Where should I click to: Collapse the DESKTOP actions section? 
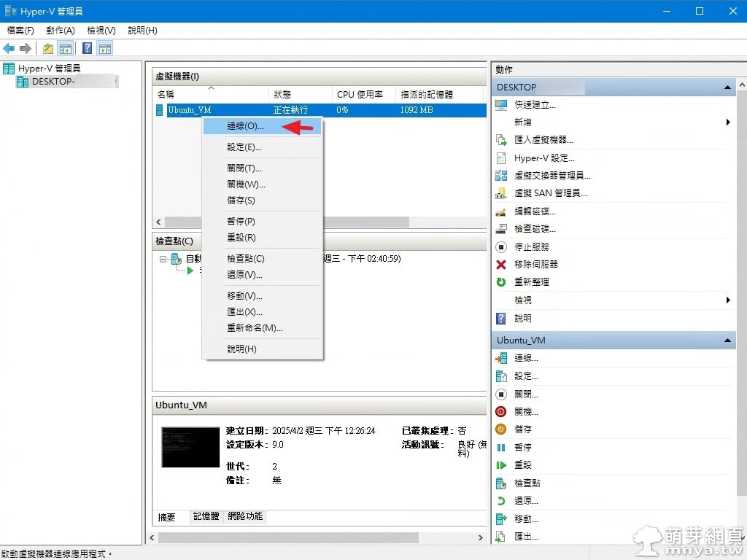pyautogui.click(x=727, y=87)
